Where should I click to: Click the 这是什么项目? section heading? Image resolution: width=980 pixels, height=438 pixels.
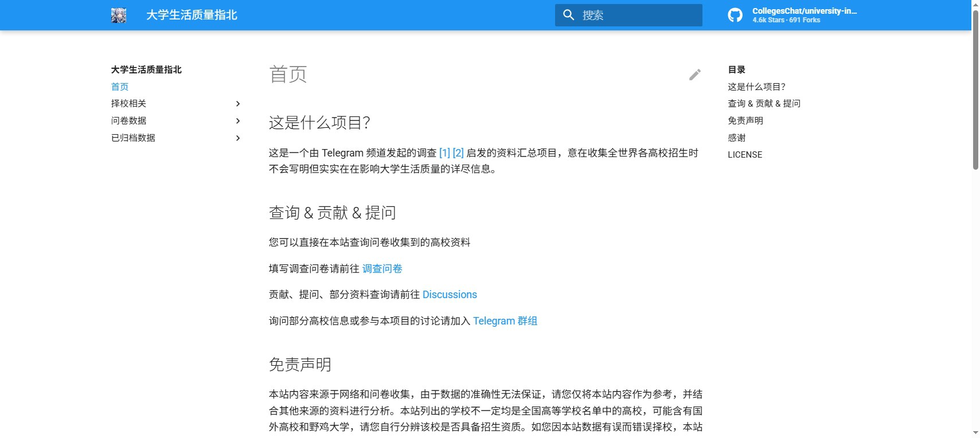319,123
